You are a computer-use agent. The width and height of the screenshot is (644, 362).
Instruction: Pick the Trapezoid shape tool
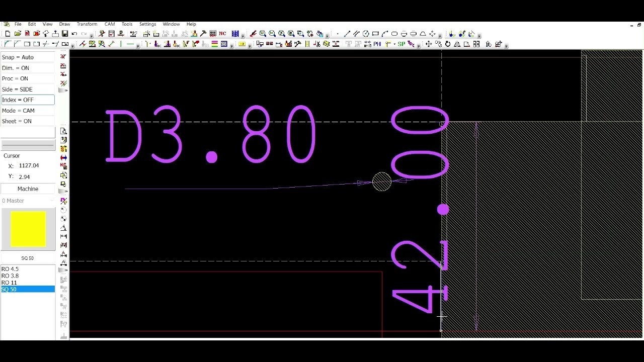[x=423, y=34]
